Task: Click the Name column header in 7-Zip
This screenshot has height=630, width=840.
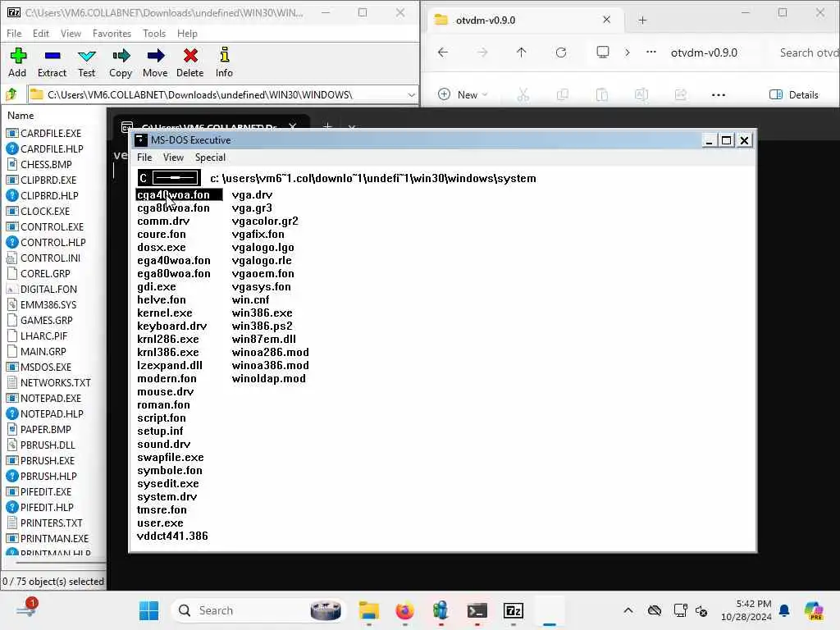Action: [x=21, y=116]
